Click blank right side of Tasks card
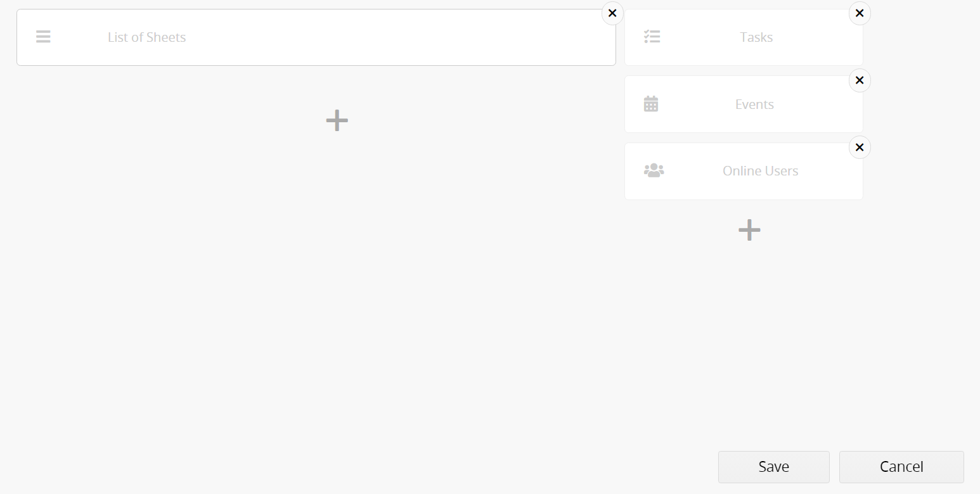 pos(821,37)
